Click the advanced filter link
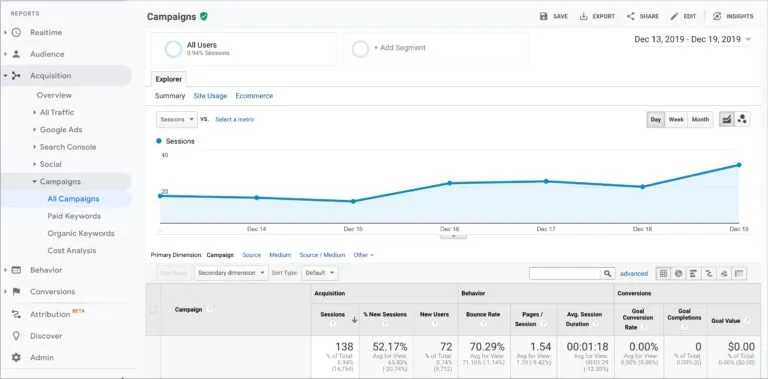This screenshot has height=379, width=768. pyautogui.click(x=634, y=274)
